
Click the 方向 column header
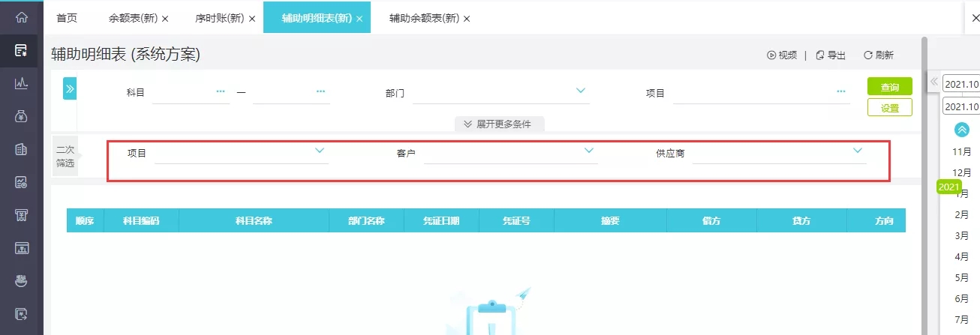point(876,220)
